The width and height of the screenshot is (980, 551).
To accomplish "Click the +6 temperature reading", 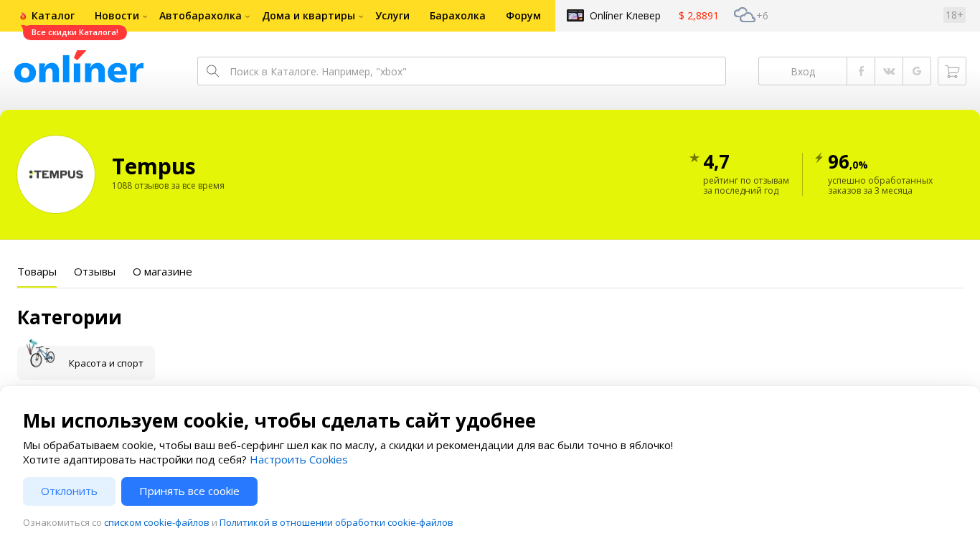I will coord(762,16).
